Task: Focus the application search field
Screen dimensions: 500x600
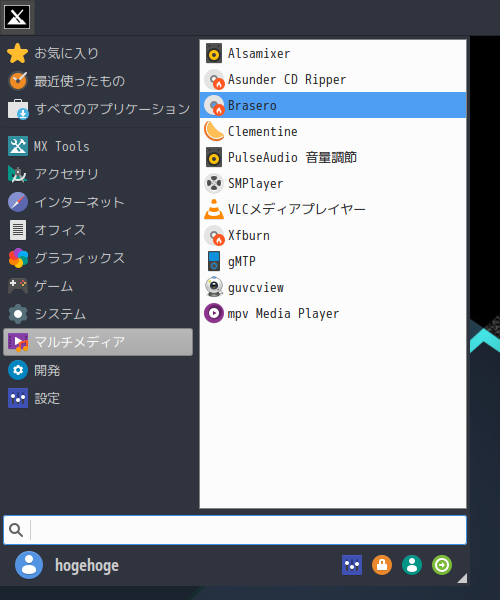Action: point(235,530)
